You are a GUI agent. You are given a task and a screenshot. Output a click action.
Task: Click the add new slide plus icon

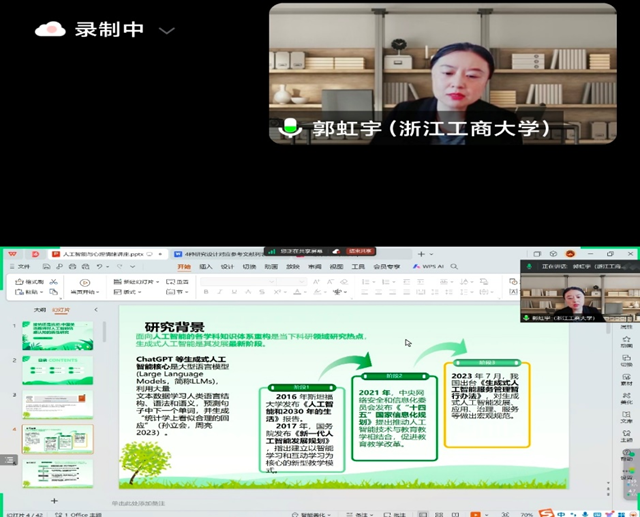(54, 500)
